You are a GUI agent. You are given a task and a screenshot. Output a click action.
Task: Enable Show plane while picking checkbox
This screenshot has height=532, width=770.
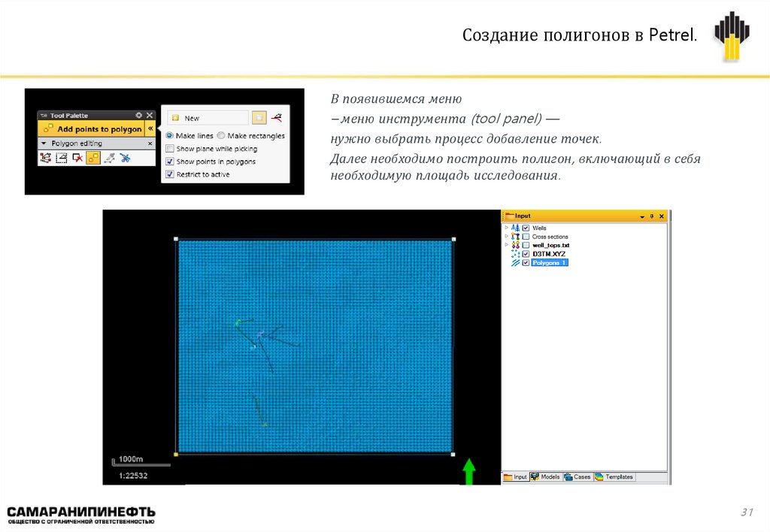[170, 149]
